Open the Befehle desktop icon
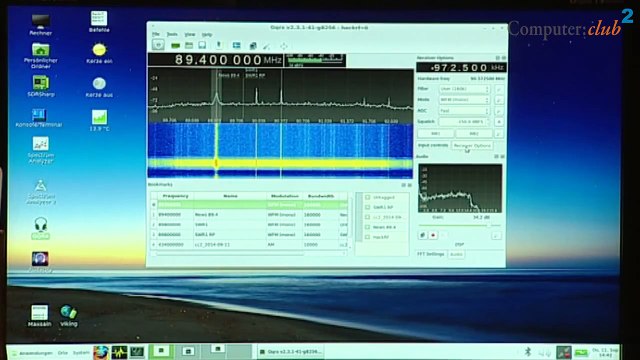This screenshot has width=640, height=360. [99, 22]
